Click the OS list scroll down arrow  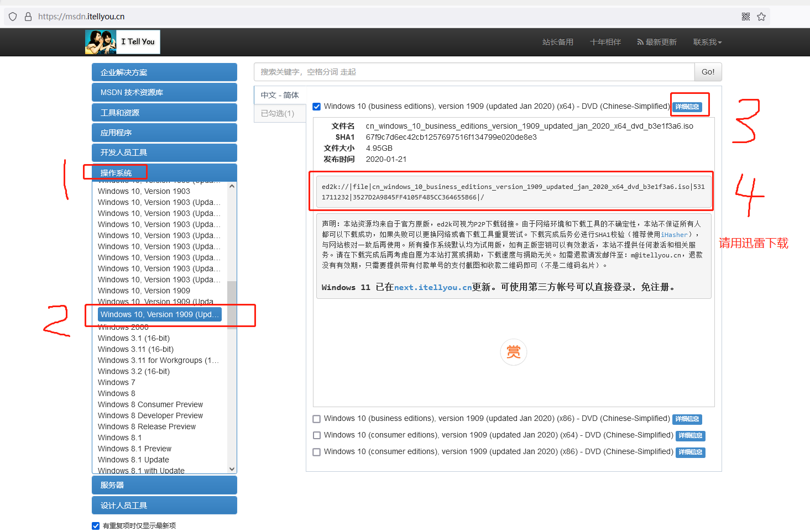[232, 469]
